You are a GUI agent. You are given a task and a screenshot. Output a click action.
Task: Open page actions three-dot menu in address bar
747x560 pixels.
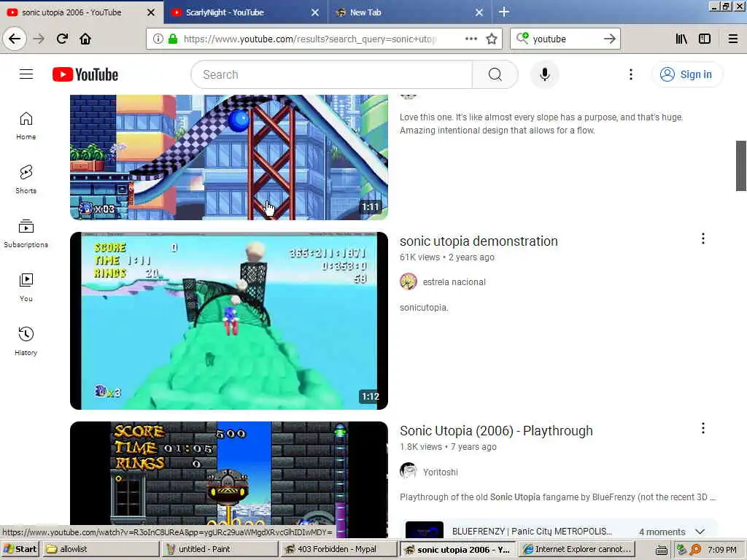point(471,39)
